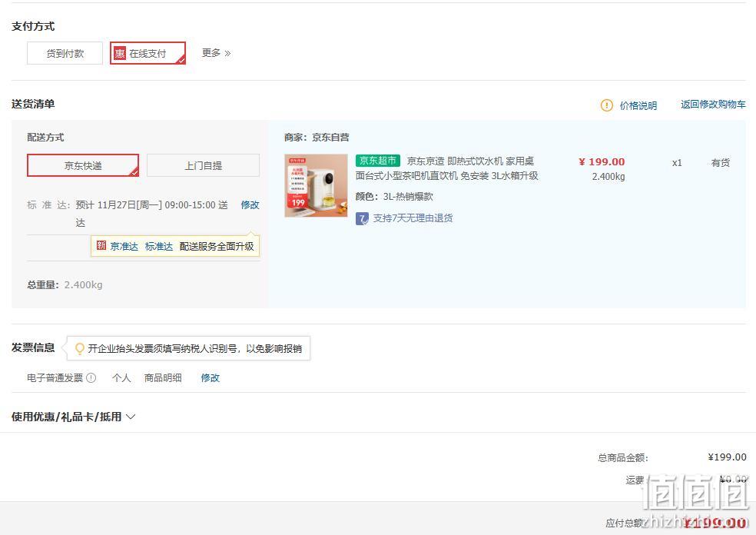Click the red 惠 discount icon
This screenshot has width=756, height=535.
[120, 53]
